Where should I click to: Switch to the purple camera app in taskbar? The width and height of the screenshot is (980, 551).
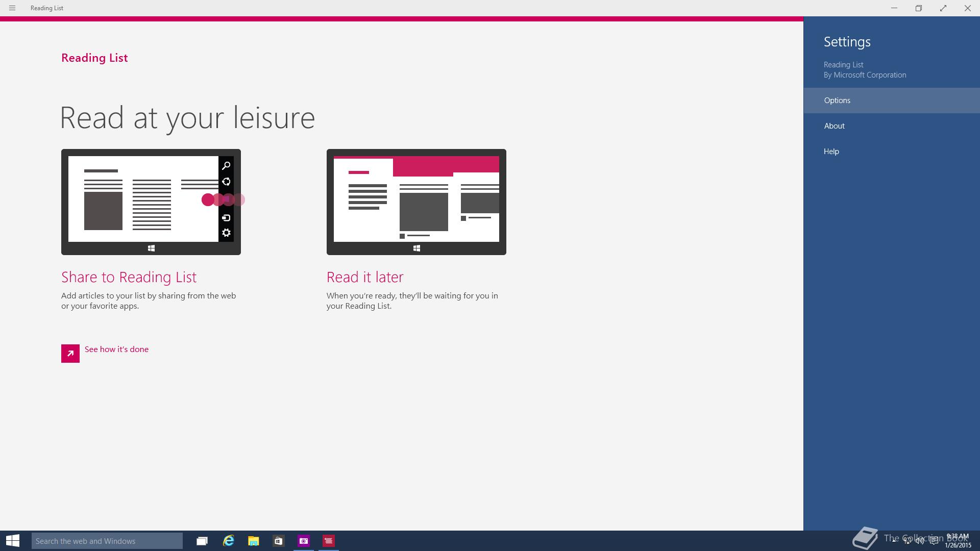pyautogui.click(x=304, y=541)
